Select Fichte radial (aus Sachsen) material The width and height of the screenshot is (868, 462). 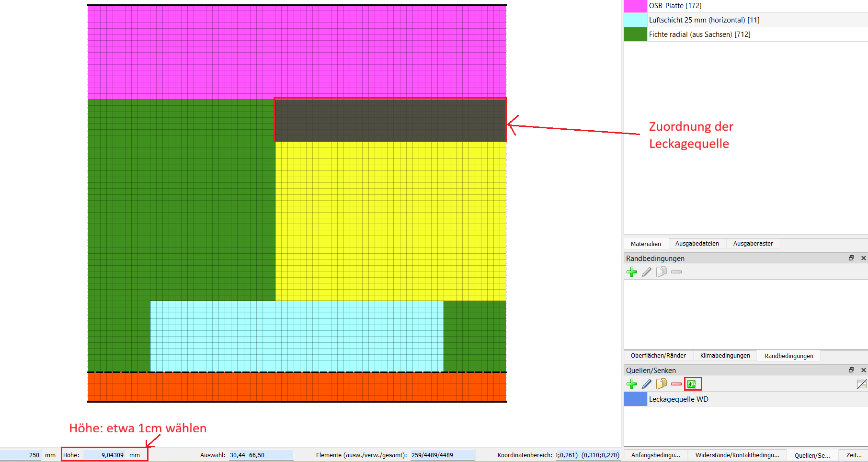click(746, 34)
